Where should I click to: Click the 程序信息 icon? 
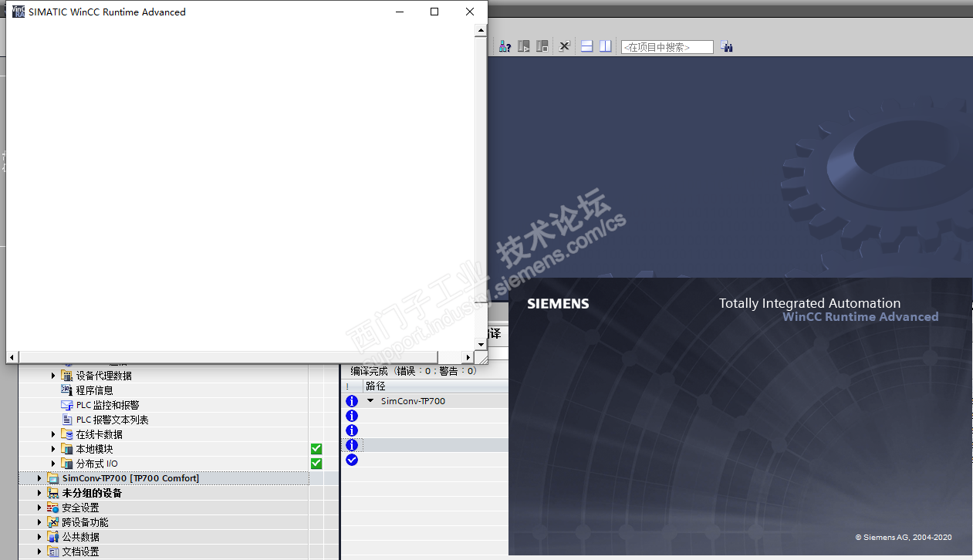(x=67, y=390)
